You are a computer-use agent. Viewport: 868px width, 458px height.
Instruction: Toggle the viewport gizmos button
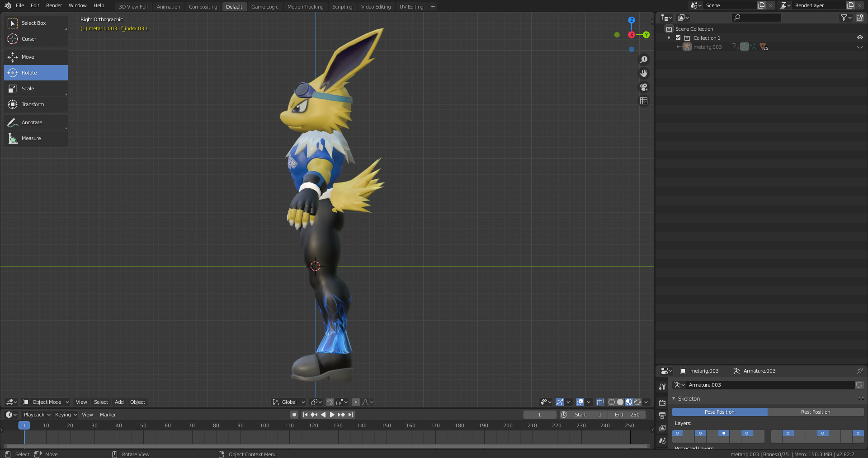560,402
